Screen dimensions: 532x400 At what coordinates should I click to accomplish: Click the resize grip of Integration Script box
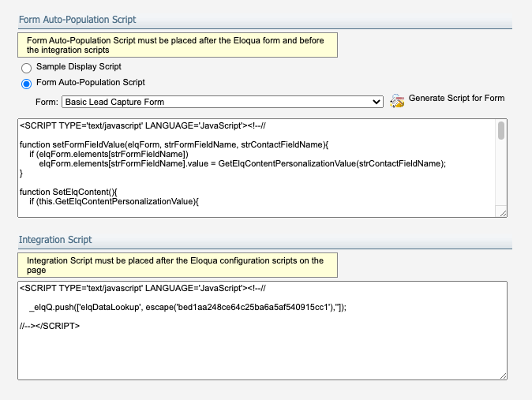pyautogui.click(x=503, y=376)
